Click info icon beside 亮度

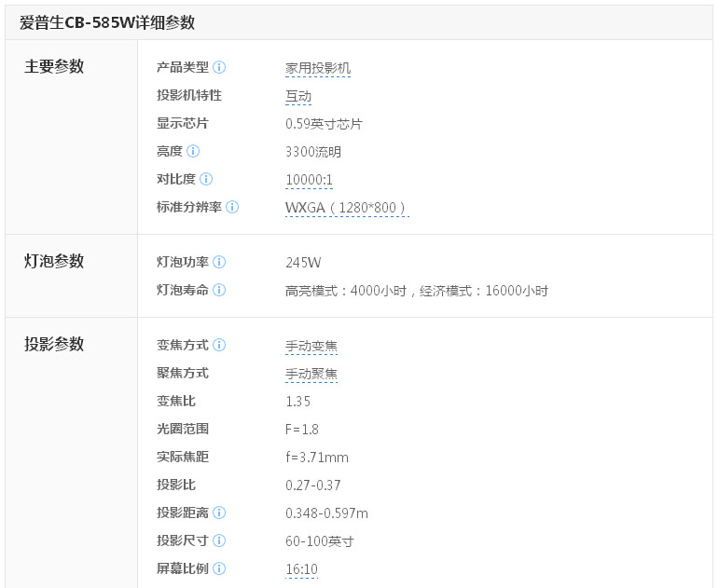click(193, 151)
